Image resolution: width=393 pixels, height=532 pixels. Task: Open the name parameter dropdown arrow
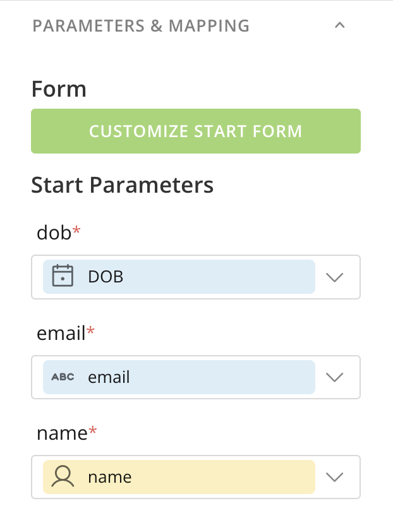coord(334,477)
